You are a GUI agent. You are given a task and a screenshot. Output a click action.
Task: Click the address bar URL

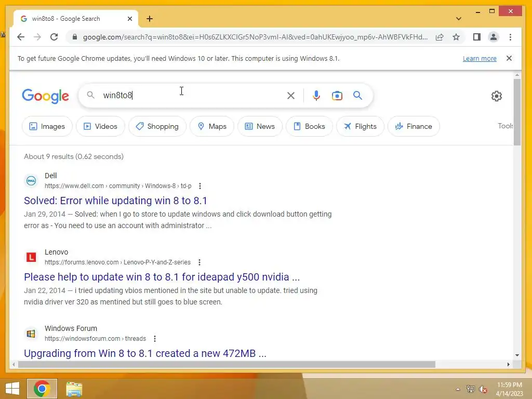pyautogui.click(x=255, y=37)
